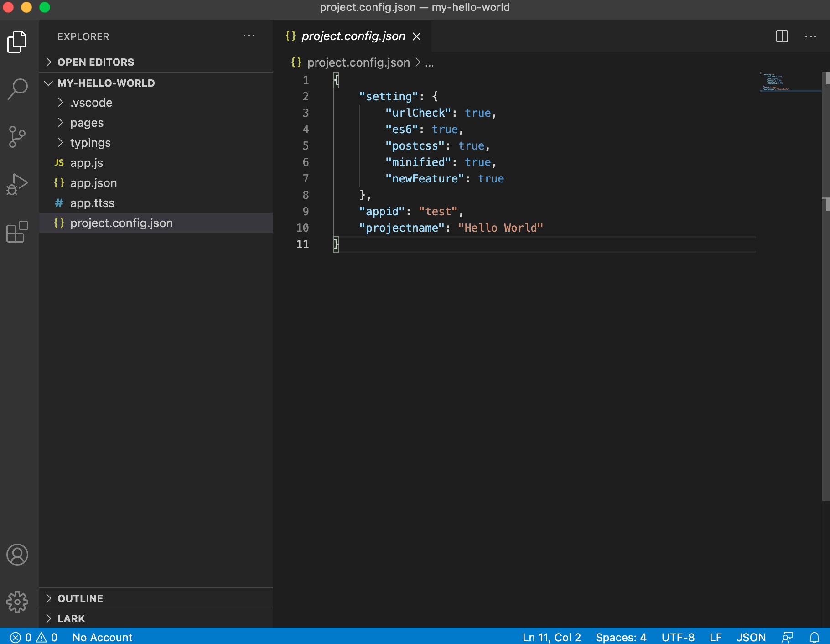
Task: Click the warnings count icon in status bar
Action: click(x=41, y=637)
